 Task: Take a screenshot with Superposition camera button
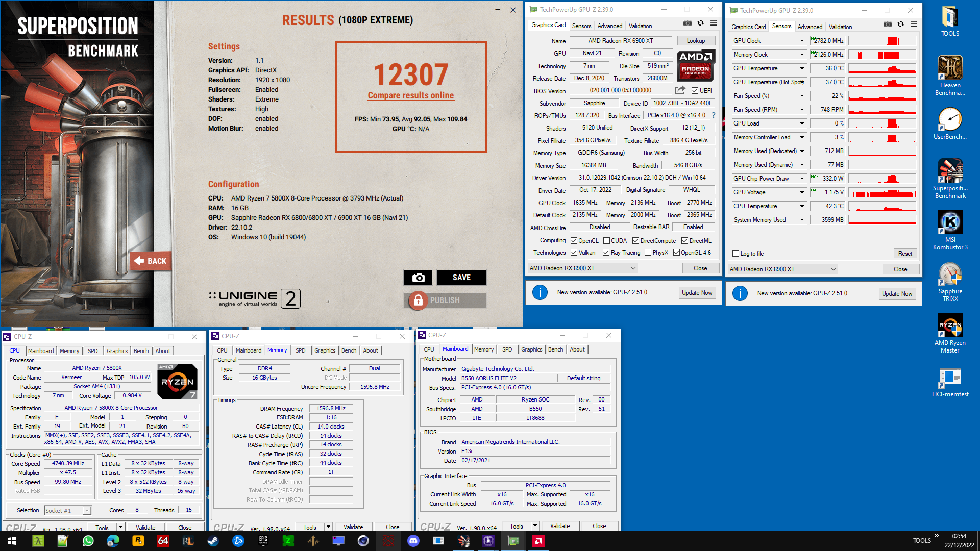pyautogui.click(x=418, y=278)
